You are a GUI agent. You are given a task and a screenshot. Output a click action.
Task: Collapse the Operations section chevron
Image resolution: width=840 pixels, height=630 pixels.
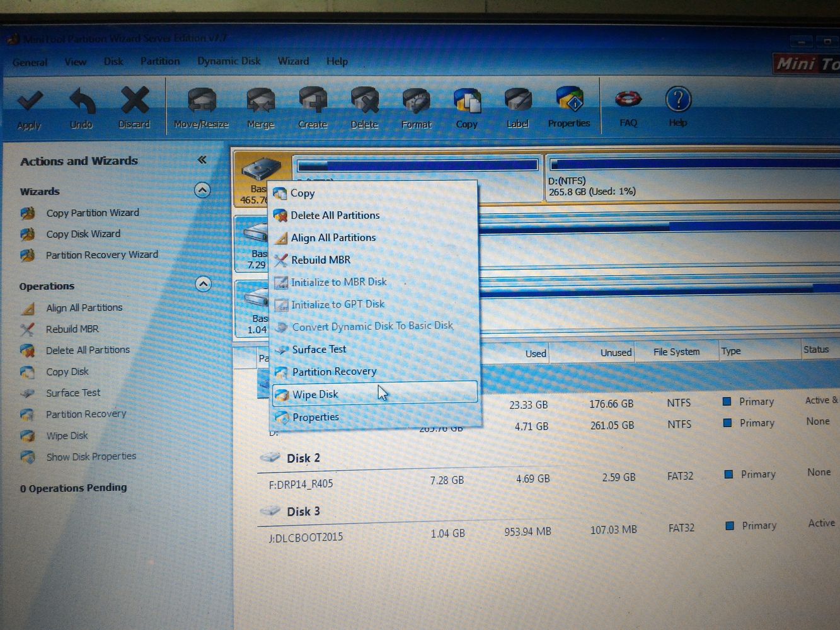pos(203,284)
